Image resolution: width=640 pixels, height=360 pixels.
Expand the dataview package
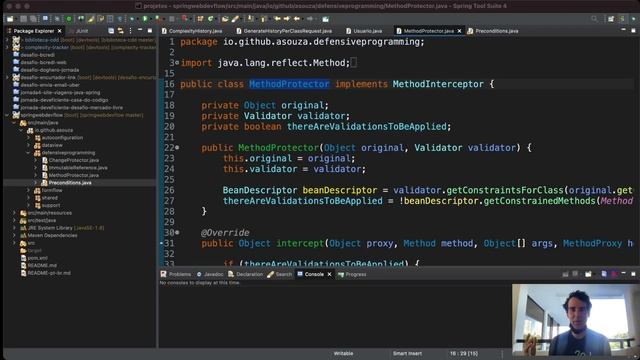(29, 145)
